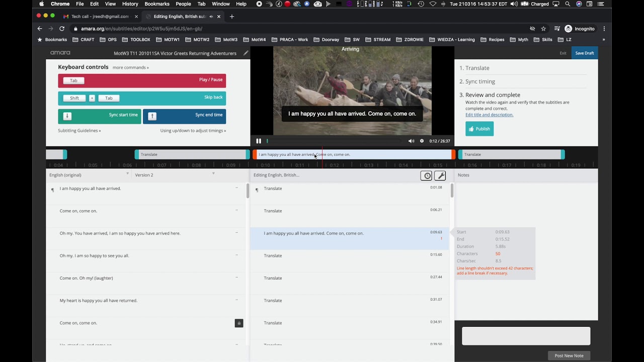Click the 1. Translate step
This screenshot has width=644, height=362.
coord(474,68)
